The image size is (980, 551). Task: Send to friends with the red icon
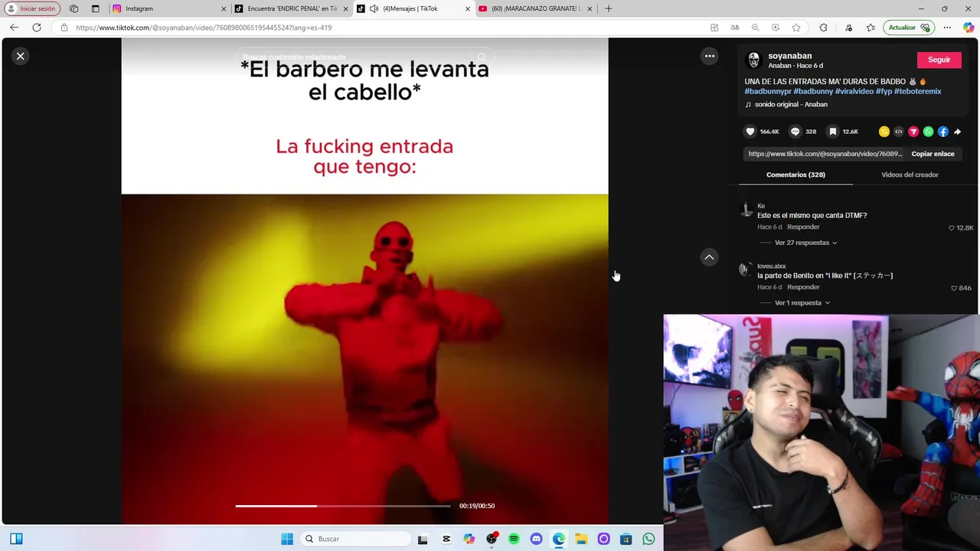pyautogui.click(x=913, y=132)
